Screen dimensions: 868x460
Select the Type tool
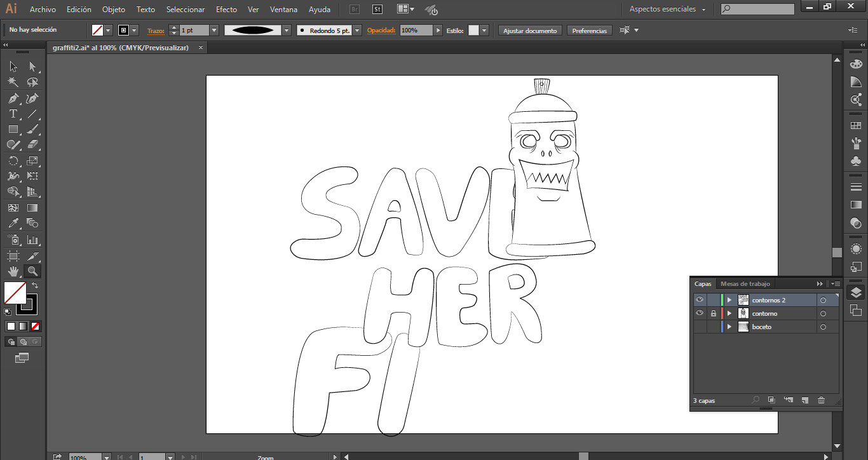point(13,114)
